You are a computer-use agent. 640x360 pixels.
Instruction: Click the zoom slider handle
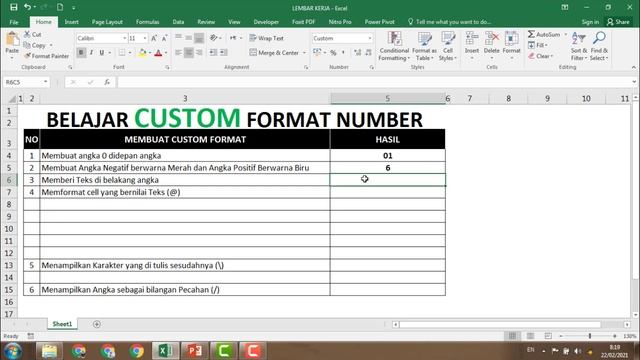(x=590, y=336)
